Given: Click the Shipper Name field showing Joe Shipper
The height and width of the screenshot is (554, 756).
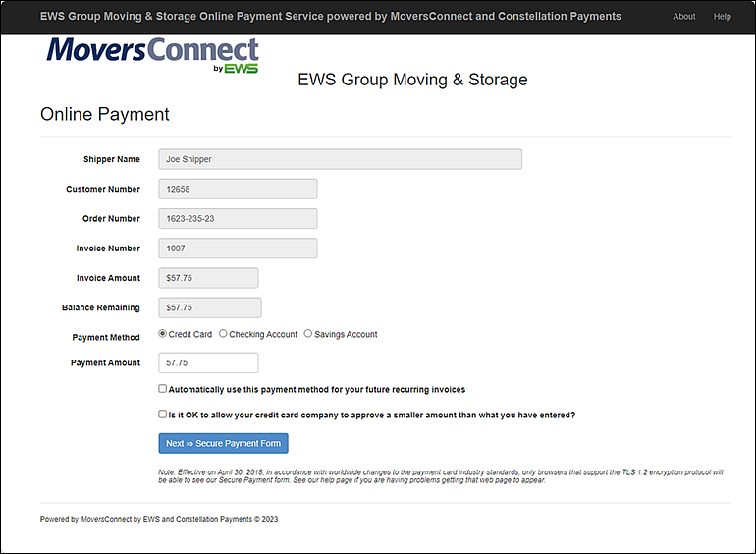Looking at the screenshot, I should [x=340, y=159].
